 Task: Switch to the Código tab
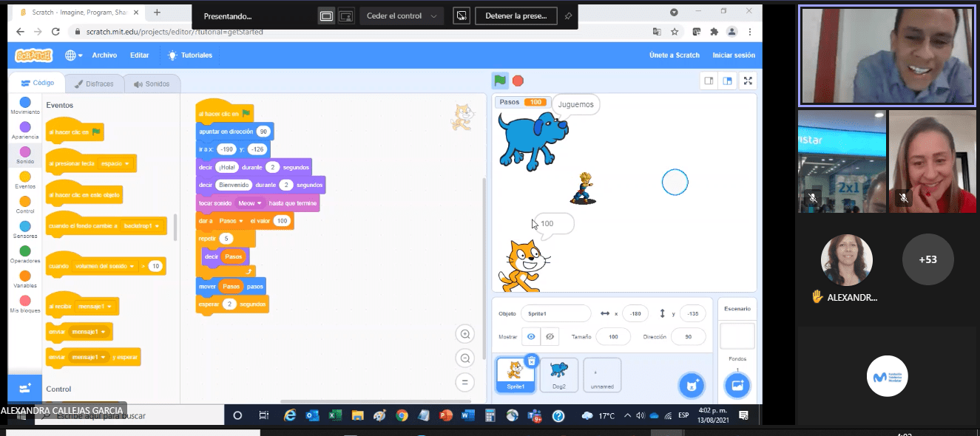[x=37, y=84]
